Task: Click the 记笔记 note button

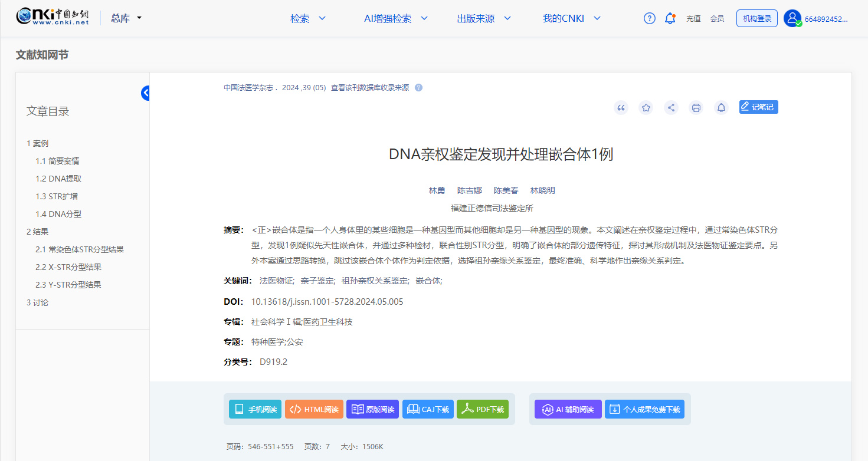Action: pyautogui.click(x=758, y=107)
